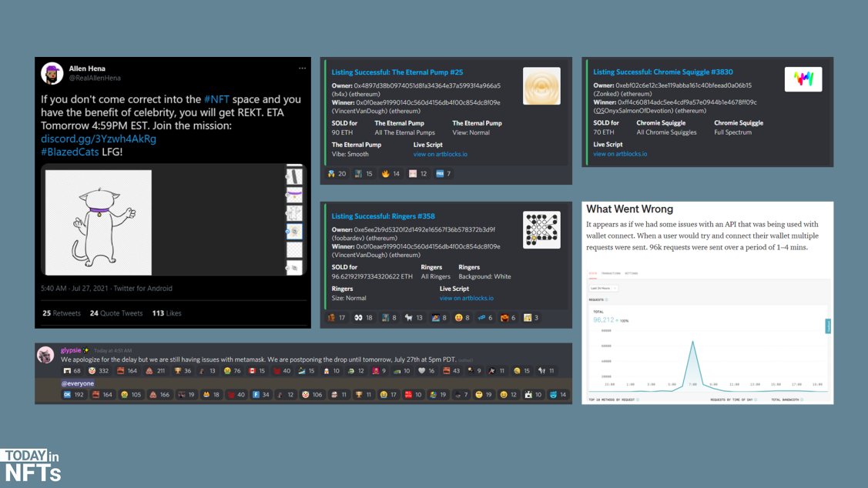Click the clown reaction with count 332
The width and height of the screenshot is (868, 488).
99,371
